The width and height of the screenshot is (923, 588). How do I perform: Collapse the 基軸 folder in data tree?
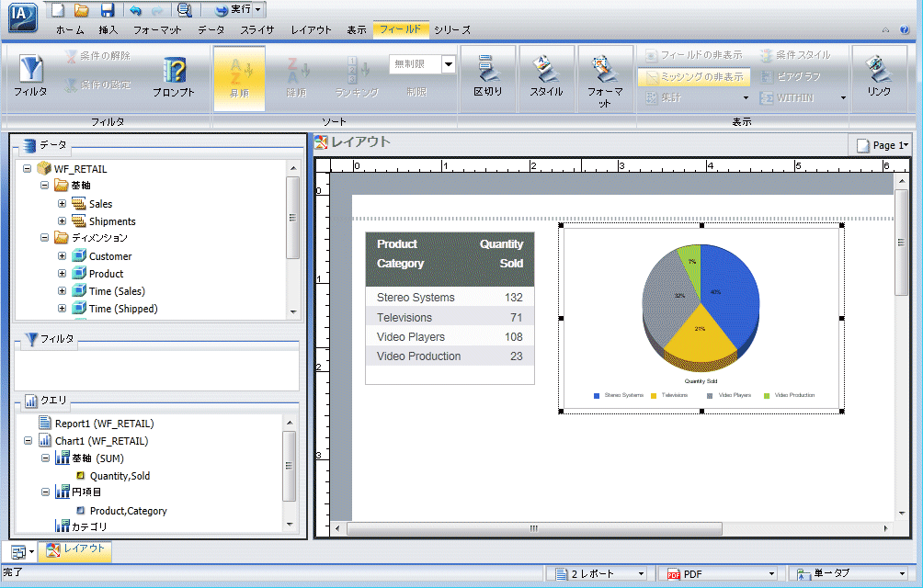tap(45, 186)
